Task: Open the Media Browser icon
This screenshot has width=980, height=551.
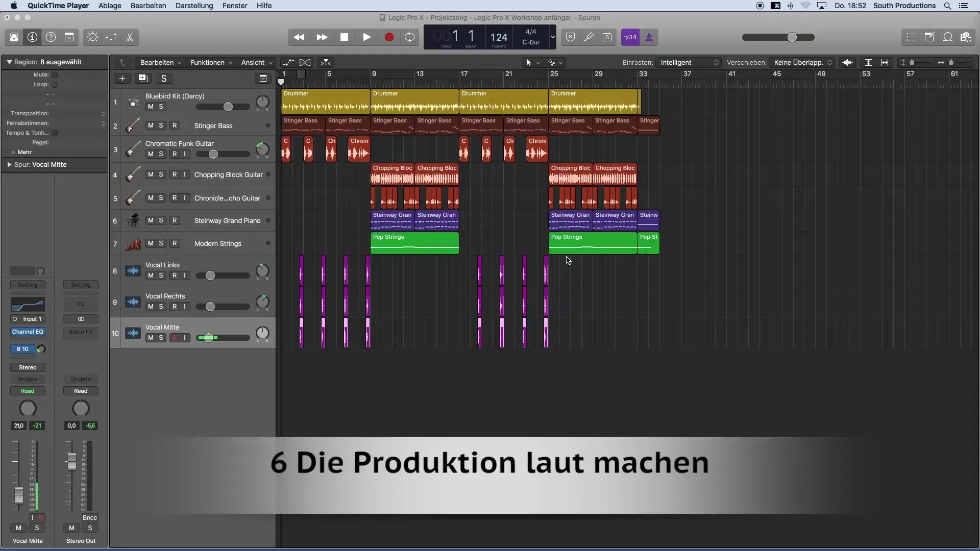Action: 966,37
